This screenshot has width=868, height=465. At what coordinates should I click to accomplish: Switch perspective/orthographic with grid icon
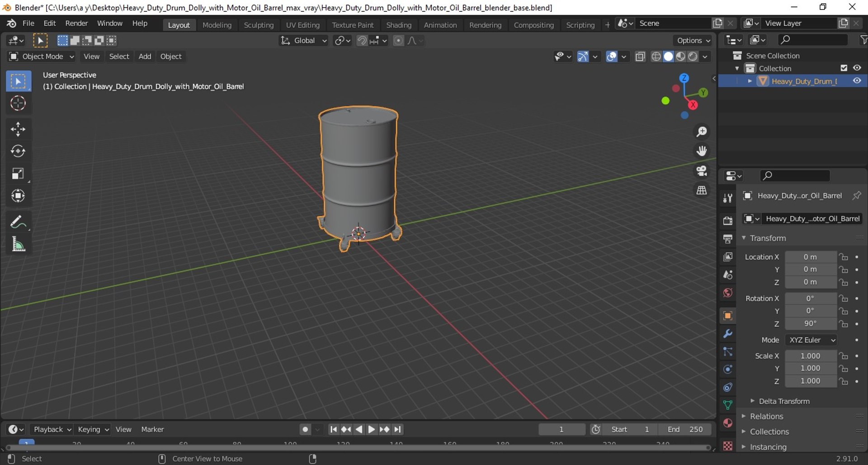click(702, 190)
